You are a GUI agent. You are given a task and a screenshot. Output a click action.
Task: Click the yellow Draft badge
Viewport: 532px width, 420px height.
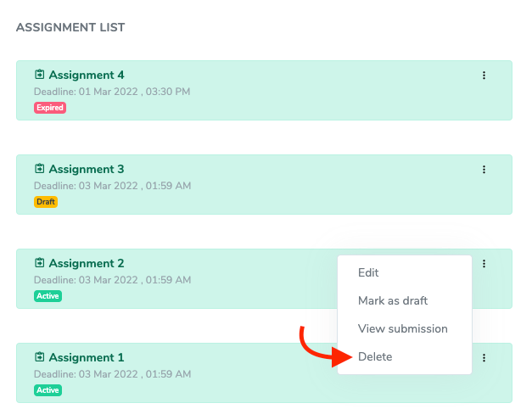coord(46,202)
